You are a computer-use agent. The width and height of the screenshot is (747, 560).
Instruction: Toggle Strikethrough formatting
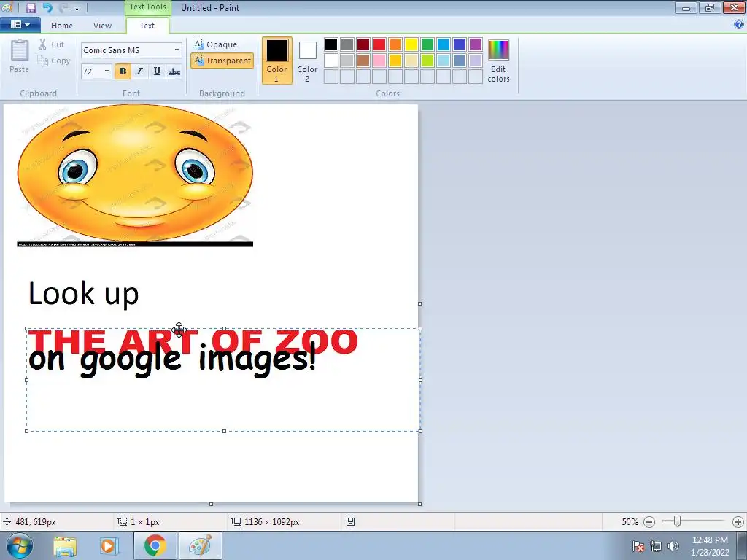click(174, 71)
